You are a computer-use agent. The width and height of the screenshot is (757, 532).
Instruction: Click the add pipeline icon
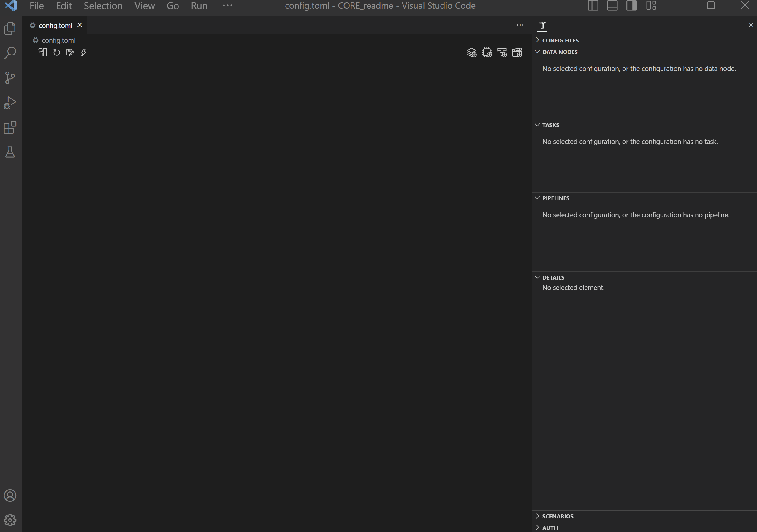(x=502, y=53)
